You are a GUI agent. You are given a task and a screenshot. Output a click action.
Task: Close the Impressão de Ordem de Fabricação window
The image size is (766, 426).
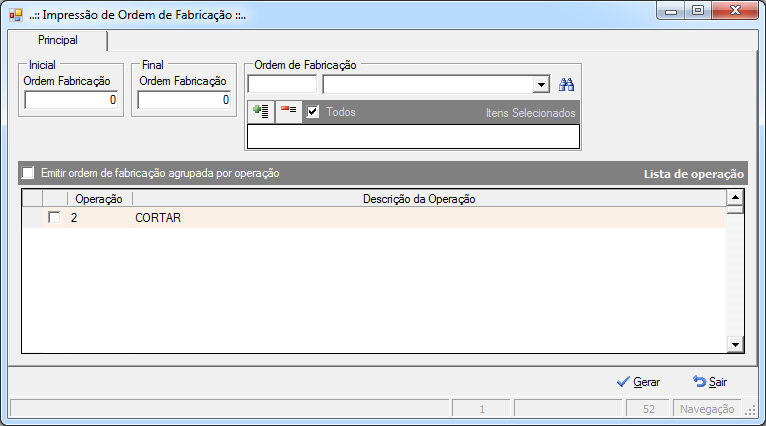[735, 10]
